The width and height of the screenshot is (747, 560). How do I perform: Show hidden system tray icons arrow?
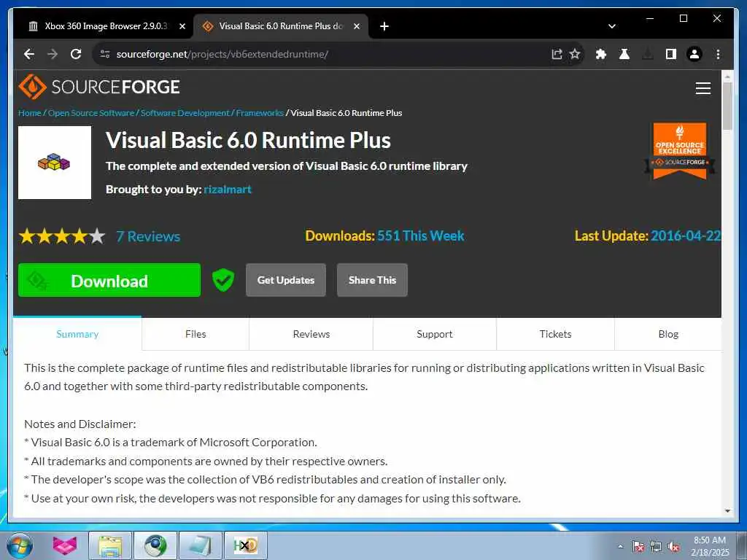point(620,546)
